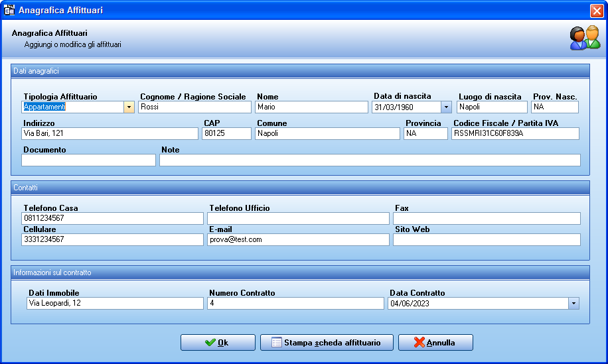Focus the Cognome / Ragione Sociale field

(x=194, y=107)
